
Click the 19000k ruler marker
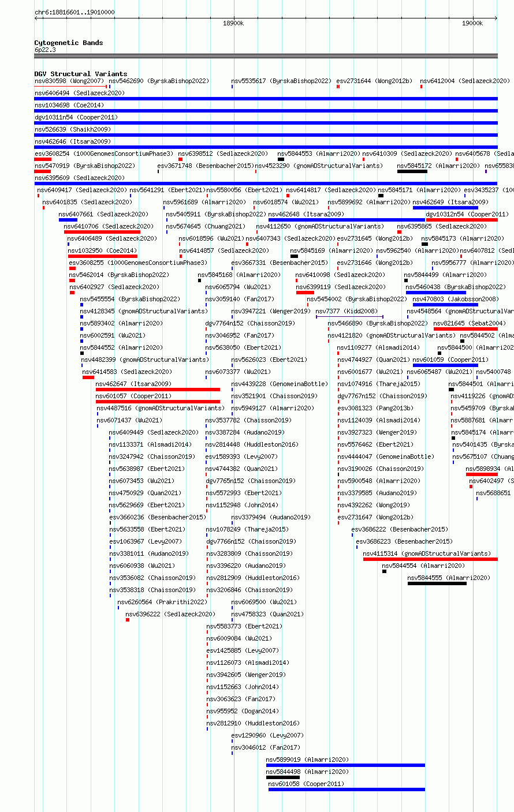[x=473, y=23]
